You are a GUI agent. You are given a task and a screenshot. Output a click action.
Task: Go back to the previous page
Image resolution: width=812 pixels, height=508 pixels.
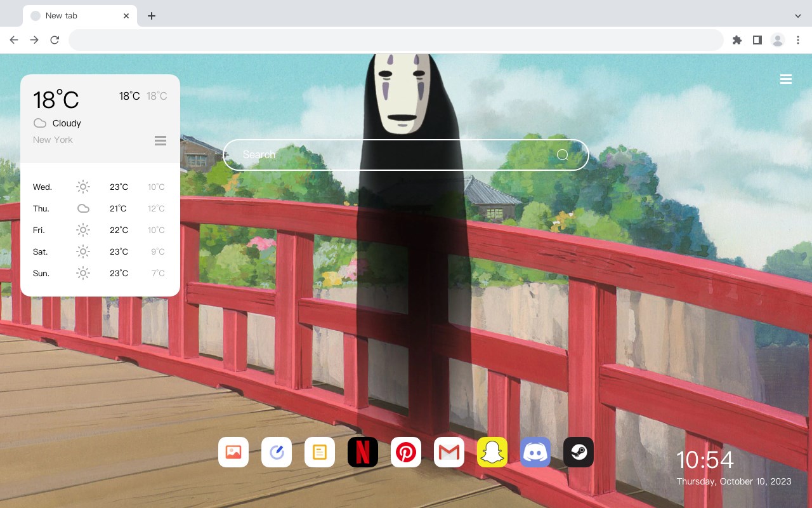coord(14,40)
